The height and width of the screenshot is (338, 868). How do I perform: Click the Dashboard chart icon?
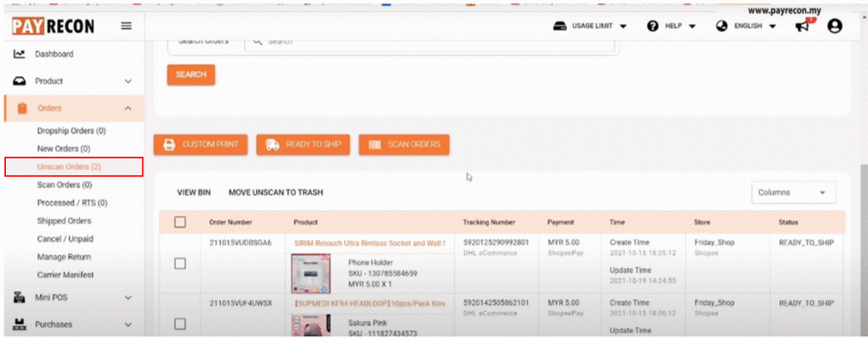coord(19,54)
